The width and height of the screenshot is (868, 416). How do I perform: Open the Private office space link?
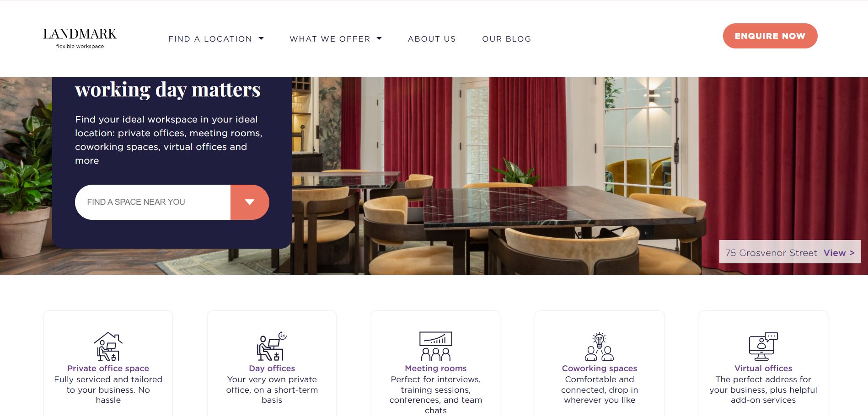[108, 368]
